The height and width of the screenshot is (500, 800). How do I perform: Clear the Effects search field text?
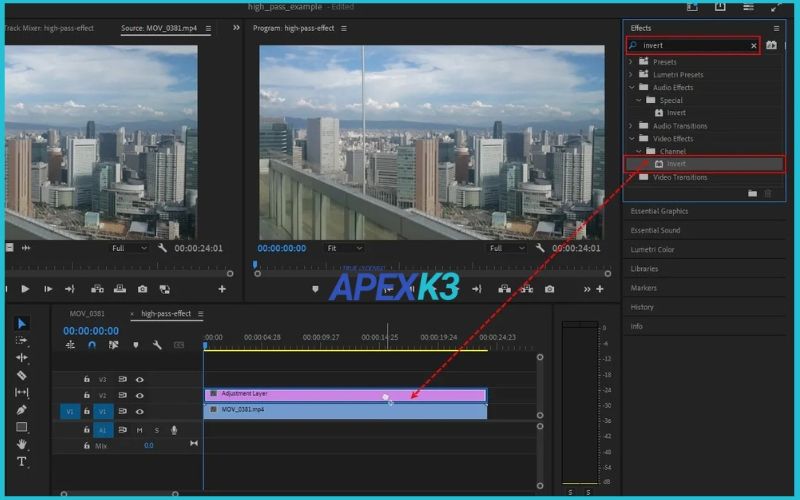[x=753, y=46]
